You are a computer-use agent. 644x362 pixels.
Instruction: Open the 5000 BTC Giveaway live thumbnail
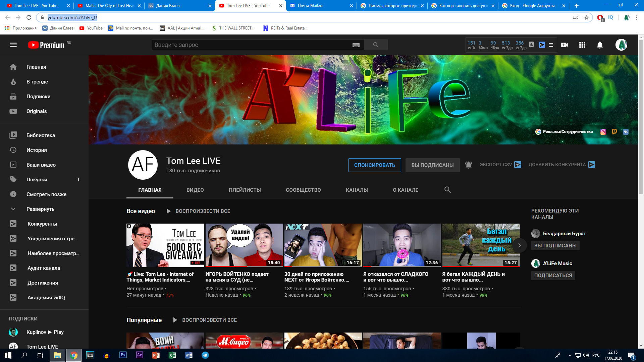[x=165, y=245]
